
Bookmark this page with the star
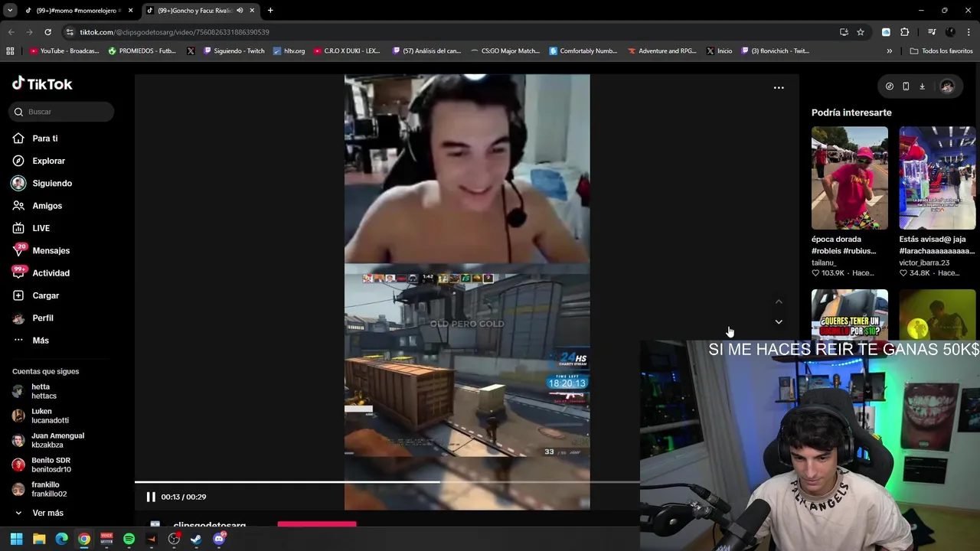point(861,32)
